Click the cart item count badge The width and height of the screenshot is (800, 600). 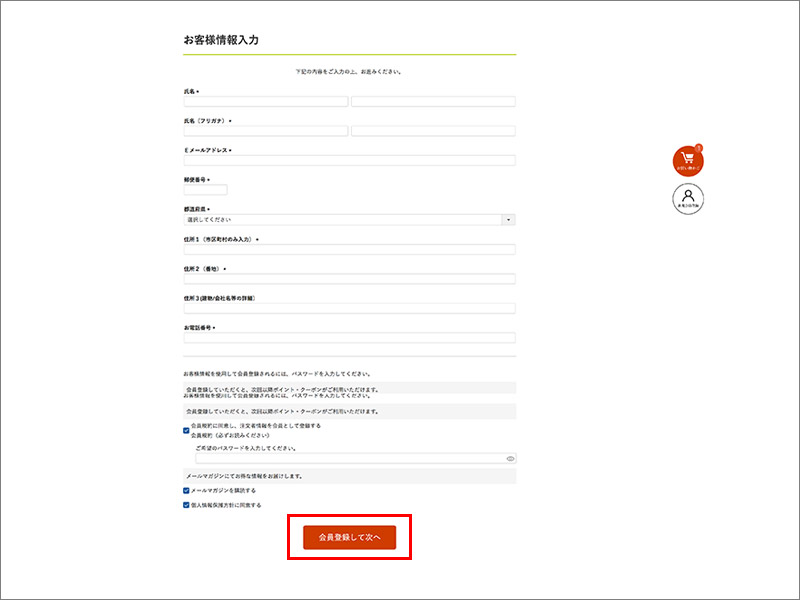(698, 149)
